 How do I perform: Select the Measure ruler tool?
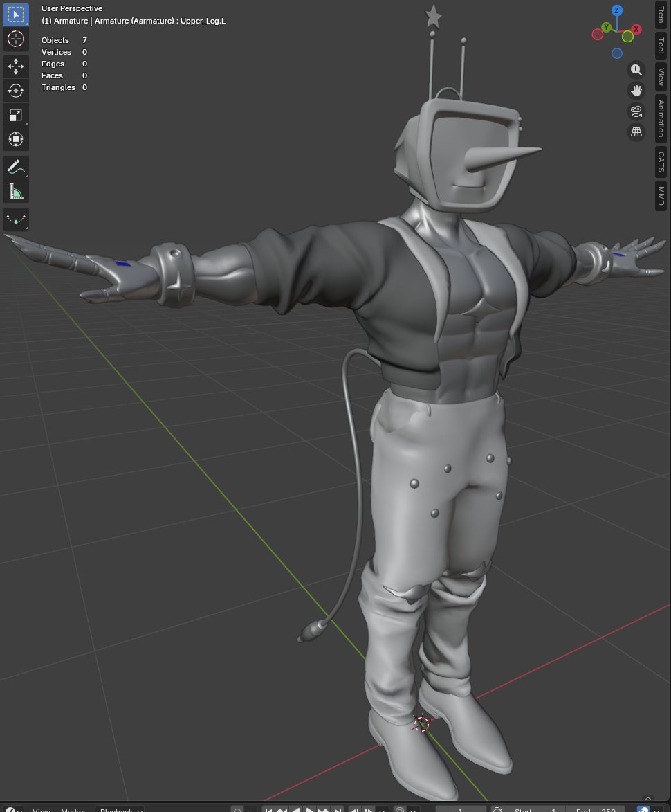pos(15,192)
